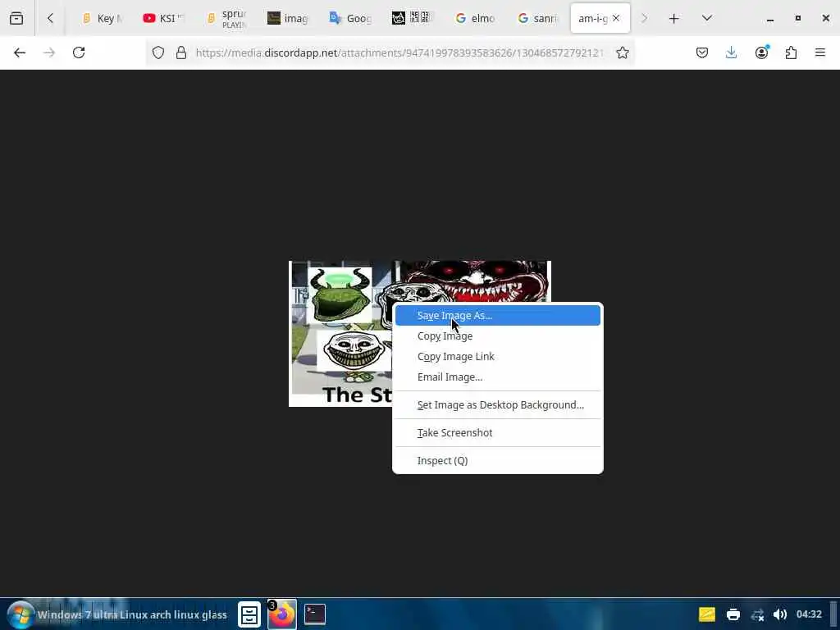Open the yellow note tray icon
The height and width of the screenshot is (630, 840).
[x=706, y=614]
